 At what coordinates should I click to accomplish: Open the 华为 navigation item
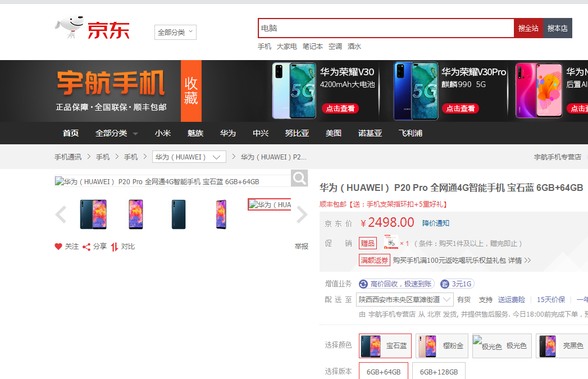pyautogui.click(x=228, y=133)
